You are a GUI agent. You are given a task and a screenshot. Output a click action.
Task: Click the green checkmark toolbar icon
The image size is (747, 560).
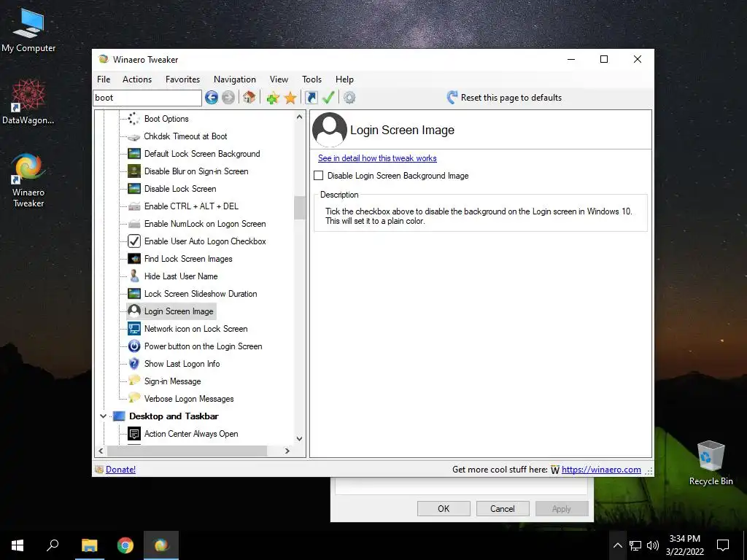point(328,98)
